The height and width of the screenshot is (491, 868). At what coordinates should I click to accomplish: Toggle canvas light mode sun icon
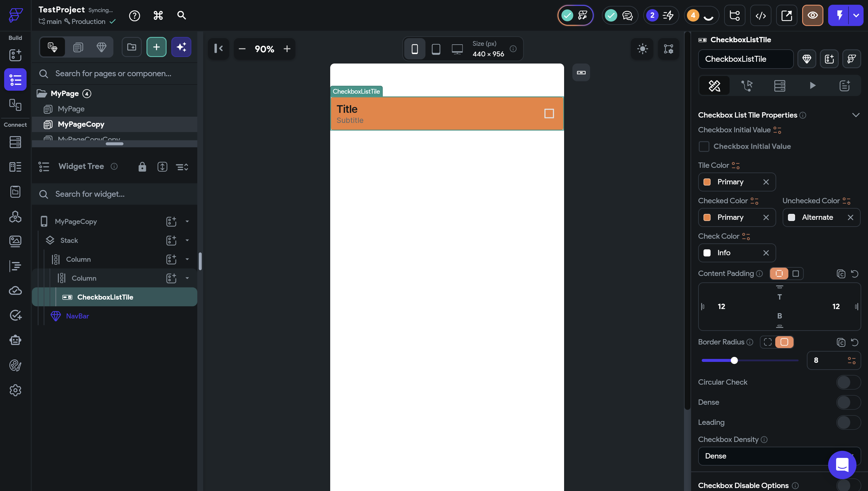(642, 49)
